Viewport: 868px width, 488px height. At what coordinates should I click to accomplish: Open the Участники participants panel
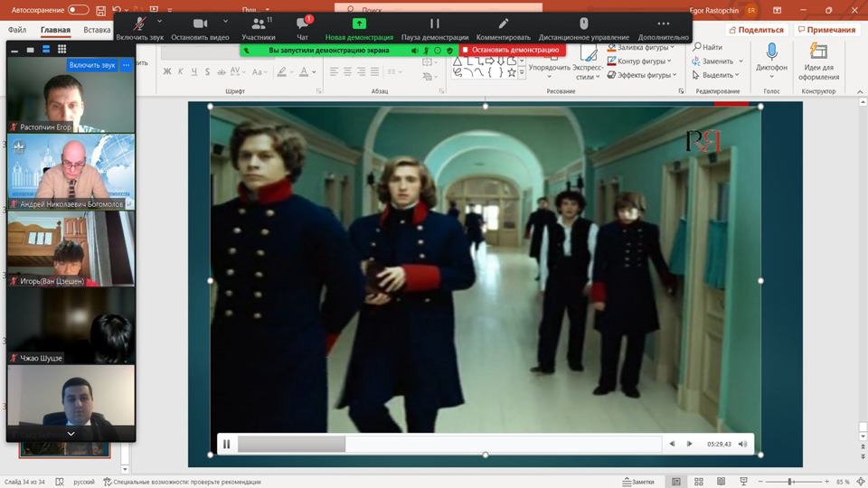pos(259,28)
